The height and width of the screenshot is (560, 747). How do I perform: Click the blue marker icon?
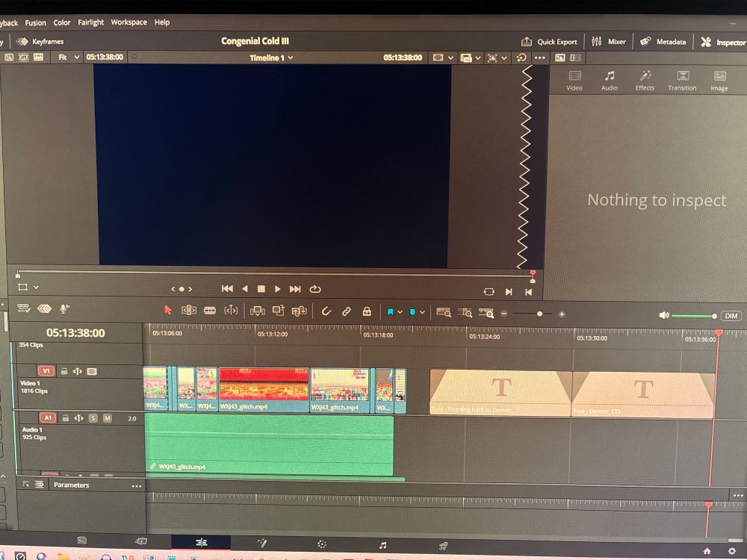pos(412,312)
